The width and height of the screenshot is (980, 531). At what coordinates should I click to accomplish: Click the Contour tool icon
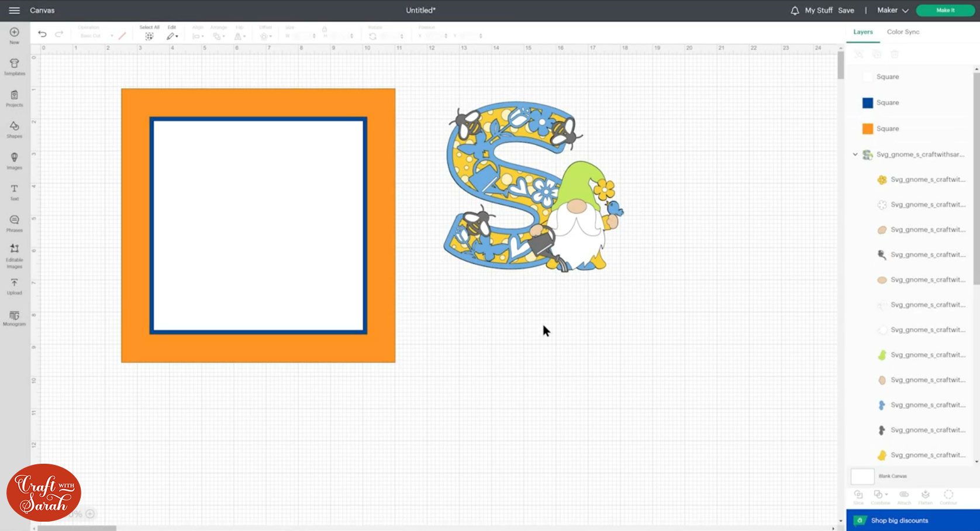point(948,497)
